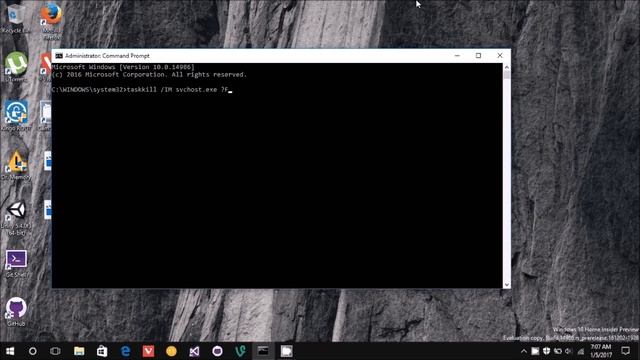This screenshot has height=360, width=640.
Task: Open the clock showing 7:07 AM
Action: (601, 351)
